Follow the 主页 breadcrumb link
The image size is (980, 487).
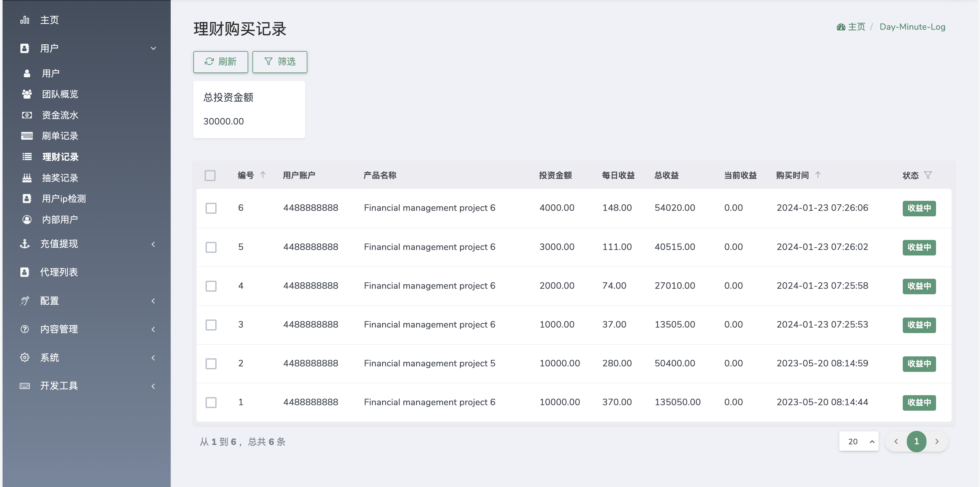click(x=851, y=27)
